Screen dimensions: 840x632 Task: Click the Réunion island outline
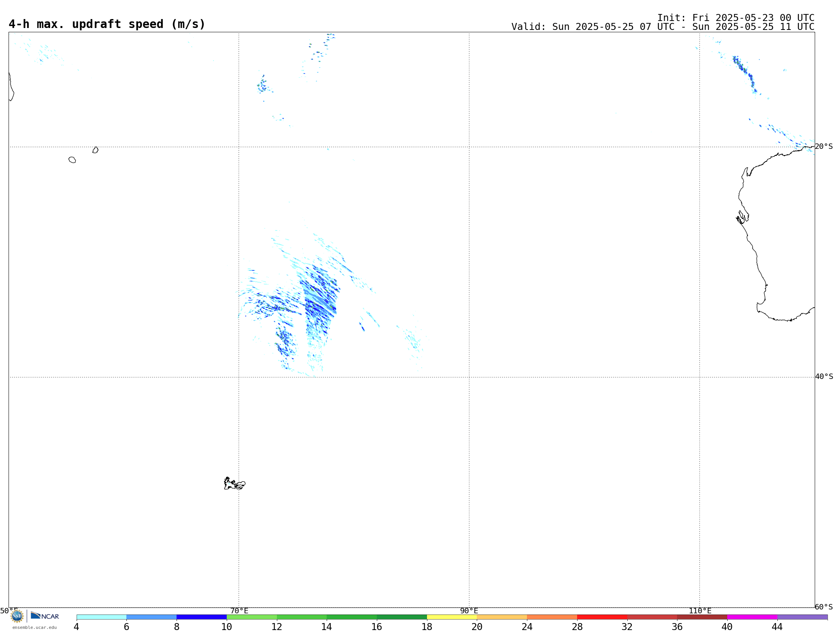click(72, 160)
